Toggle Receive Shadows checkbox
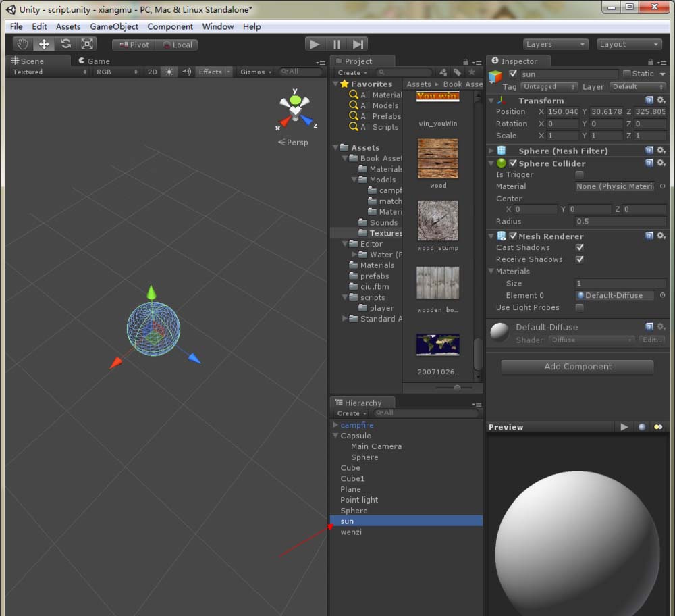The image size is (675, 616). [x=580, y=259]
